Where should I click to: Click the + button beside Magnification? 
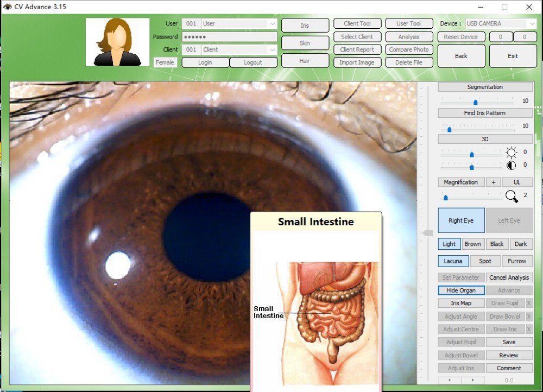coord(493,182)
